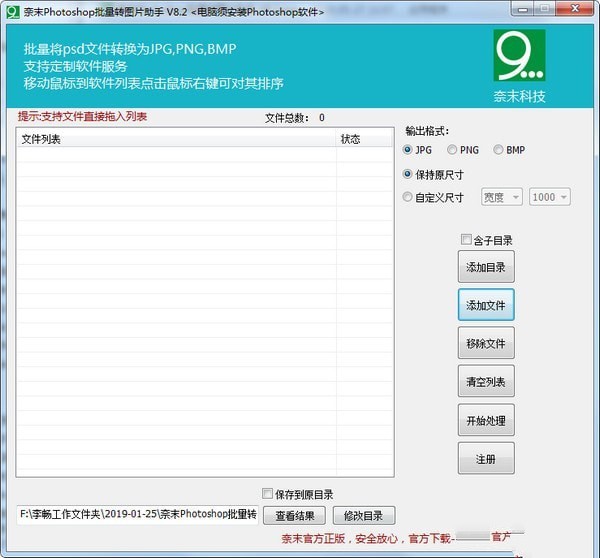Viewport: 600px width, 558px height.
Task: Start conversion with 开始处理
Action: pos(486,420)
